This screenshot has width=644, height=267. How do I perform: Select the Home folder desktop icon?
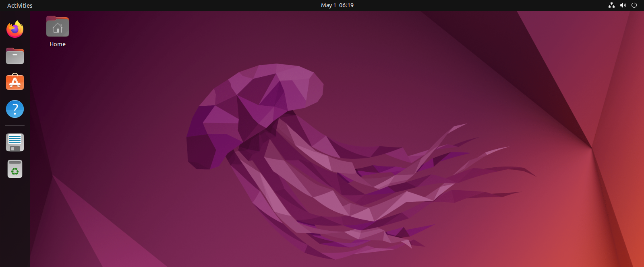(x=58, y=27)
